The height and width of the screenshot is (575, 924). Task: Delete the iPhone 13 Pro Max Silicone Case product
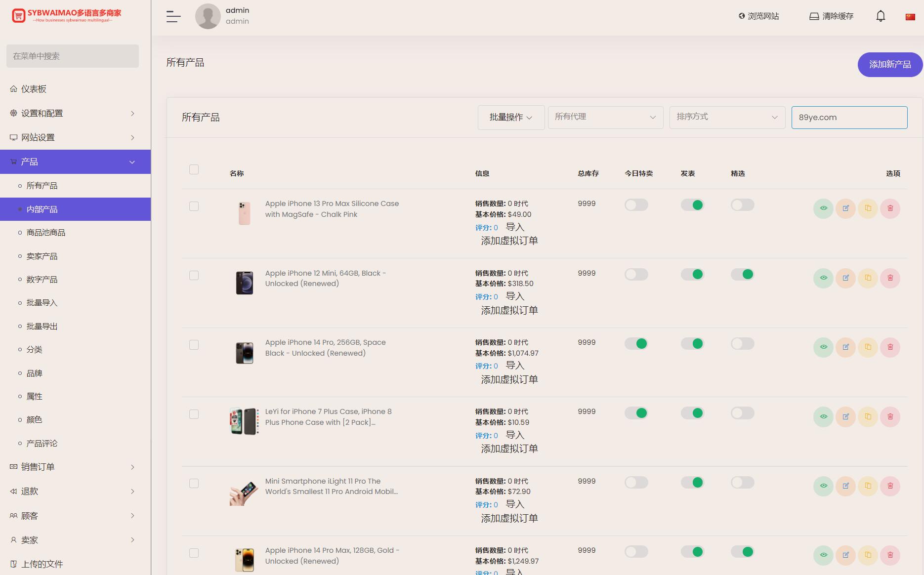point(890,208)
